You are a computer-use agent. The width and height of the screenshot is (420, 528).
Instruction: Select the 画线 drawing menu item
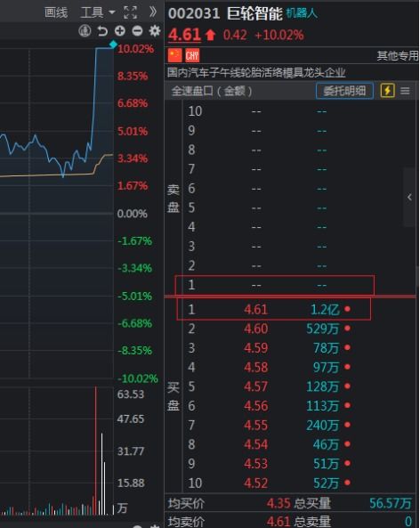pyautogui.click(x=56, y=12)
